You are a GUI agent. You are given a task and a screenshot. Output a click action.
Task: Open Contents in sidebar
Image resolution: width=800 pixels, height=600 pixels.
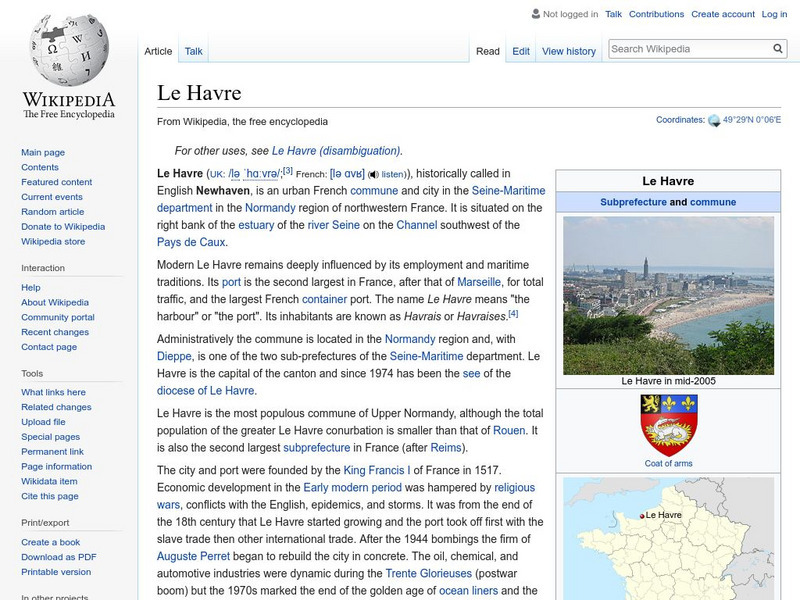tap(40, 167)
